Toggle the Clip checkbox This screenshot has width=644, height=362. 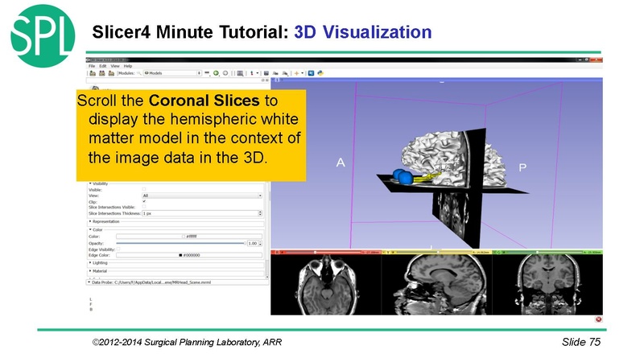click(144, 202)
